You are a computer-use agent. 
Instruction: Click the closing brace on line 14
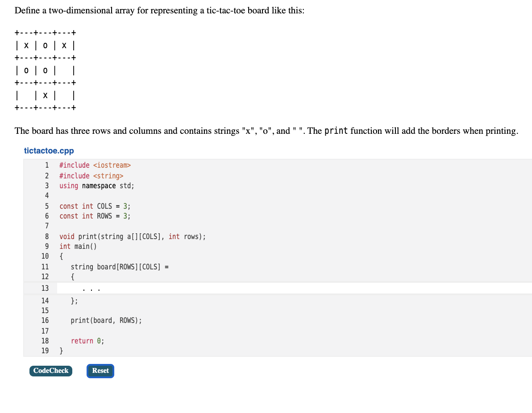click(x=75, y=301)
